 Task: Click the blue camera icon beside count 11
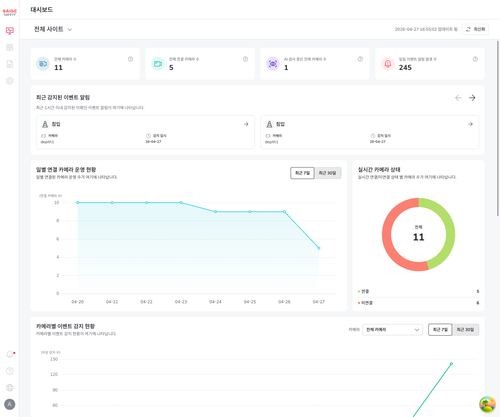tap(43, 64)
